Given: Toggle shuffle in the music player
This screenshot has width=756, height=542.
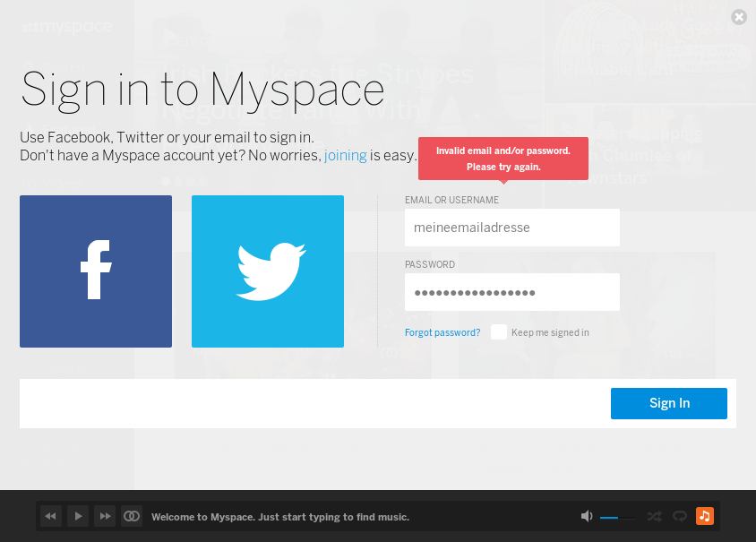Looking at the screenshot, I should pos(654,516).
